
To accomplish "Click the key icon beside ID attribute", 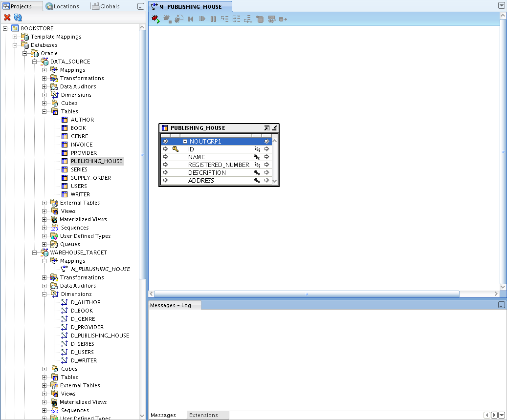I will (175, 149).
